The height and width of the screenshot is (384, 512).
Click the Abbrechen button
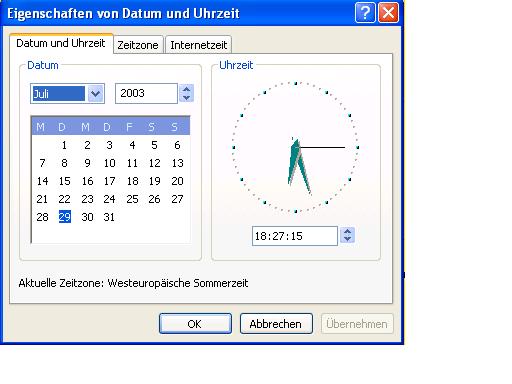click(x=276, y=323)
